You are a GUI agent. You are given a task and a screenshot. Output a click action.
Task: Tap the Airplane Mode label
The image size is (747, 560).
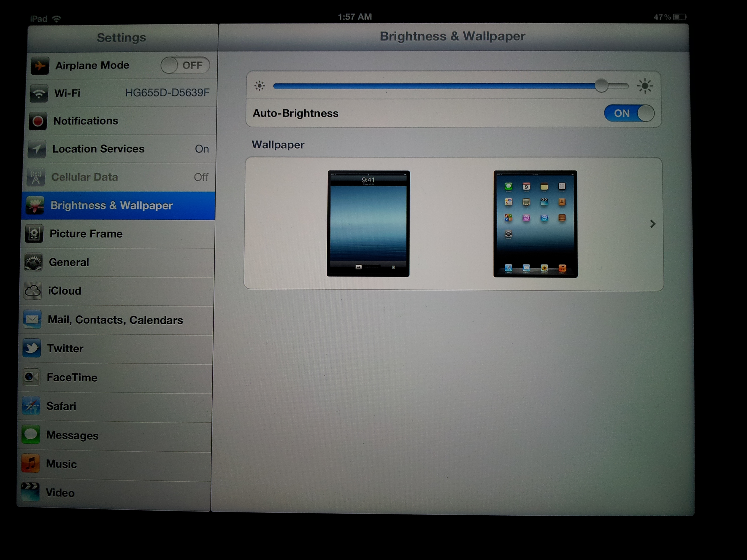92,65
